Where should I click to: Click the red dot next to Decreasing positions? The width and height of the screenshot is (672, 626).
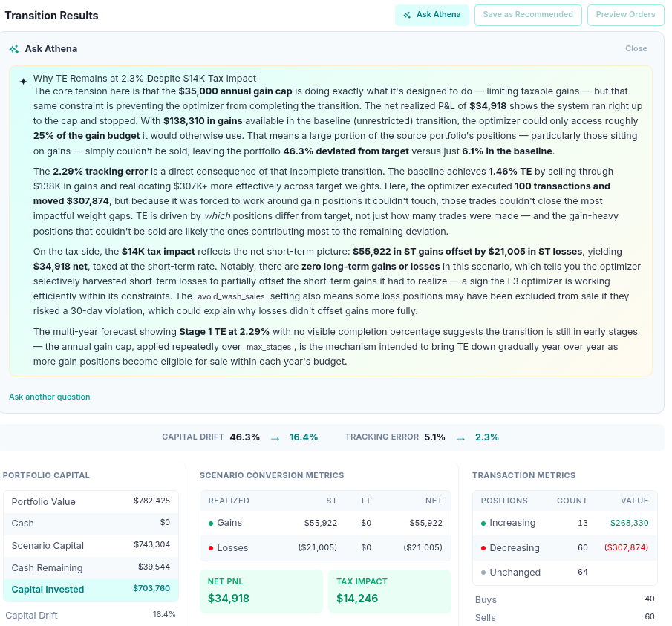tap(484, 547)
